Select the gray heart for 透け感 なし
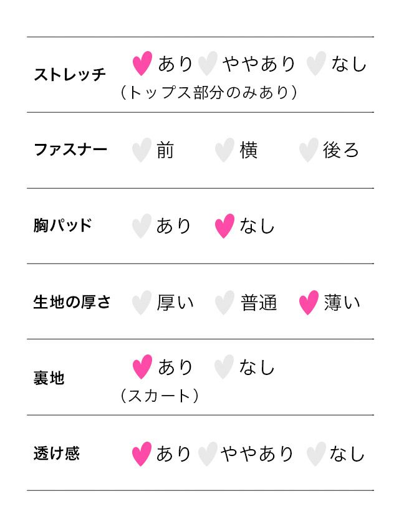The image size is (399, 532). click(x=317, y=454)
